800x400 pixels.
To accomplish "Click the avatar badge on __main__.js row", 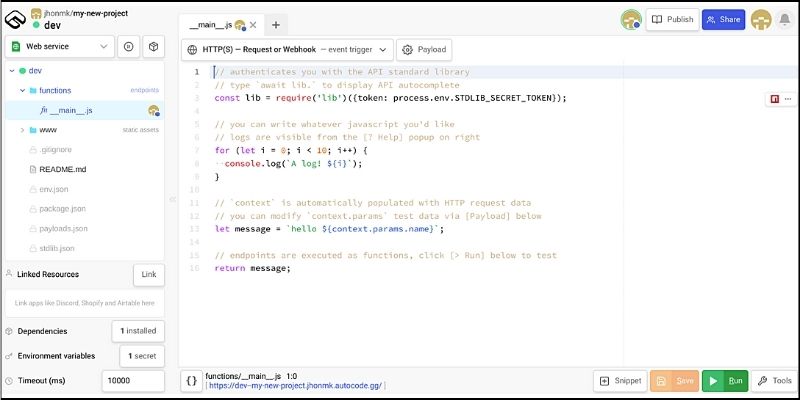I will tap(154, 110).
